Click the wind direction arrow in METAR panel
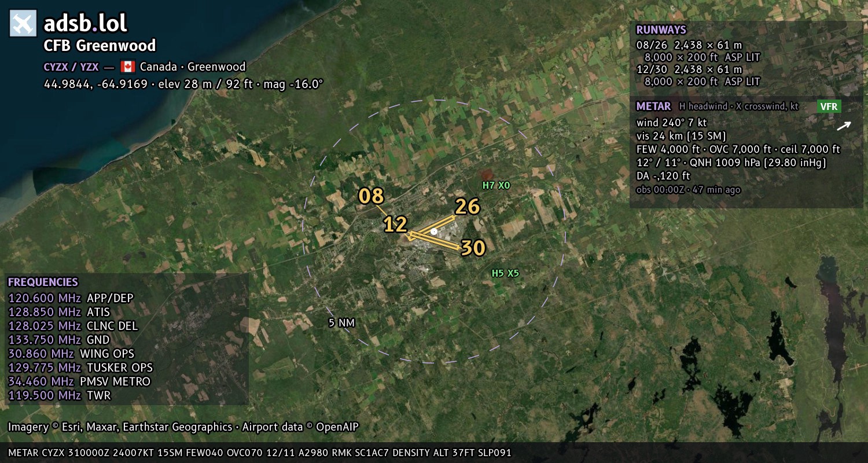Image resolution: width=868 pixels, height=463 pixels. pyautogui.click(x=844, y=126)
